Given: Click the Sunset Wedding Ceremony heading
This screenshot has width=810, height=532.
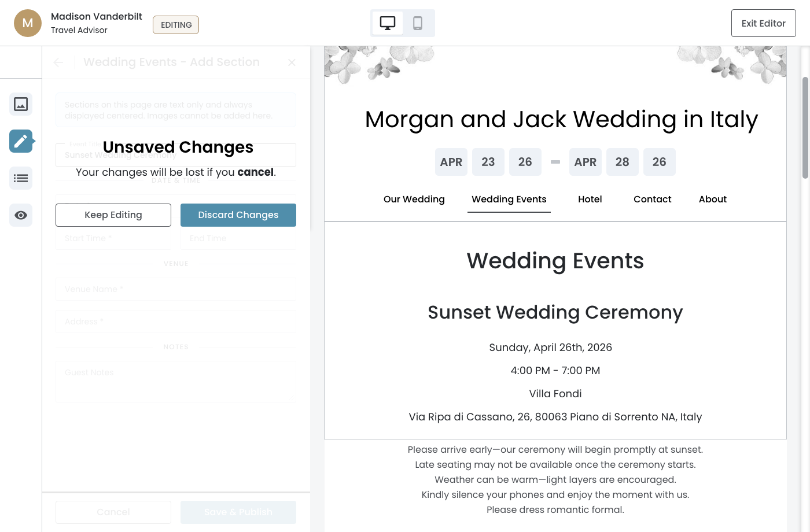Looking at the screenshot, I should click(x=555, y=312).
